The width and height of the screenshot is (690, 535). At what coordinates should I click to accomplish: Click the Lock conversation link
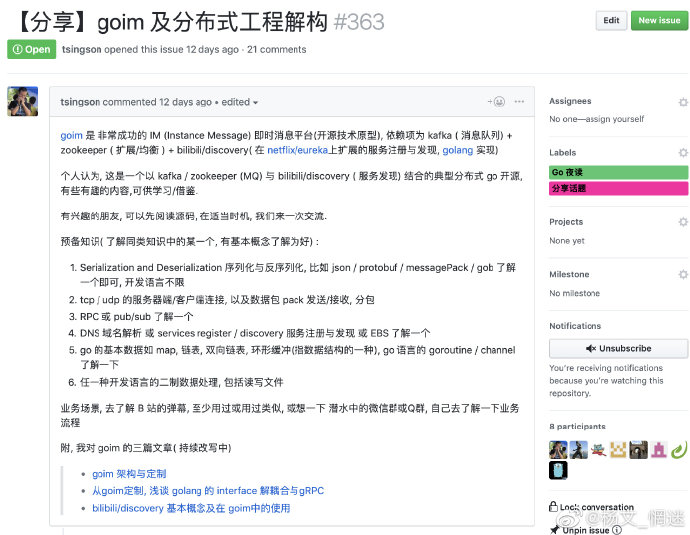coord(596,507)
